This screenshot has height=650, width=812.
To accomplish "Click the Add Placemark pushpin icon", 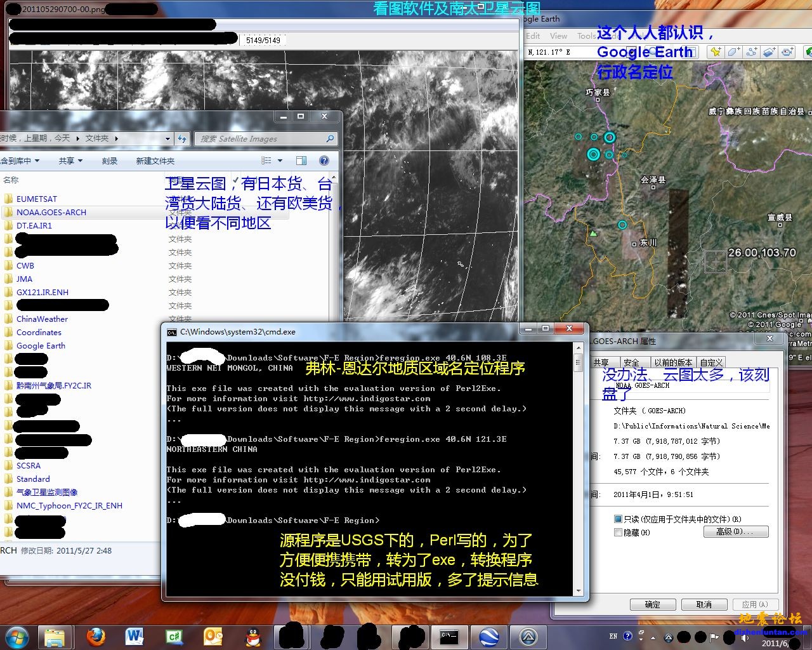I will (x=716, y=52).
